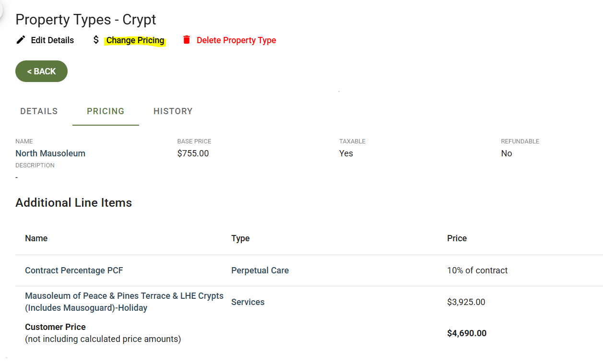Click the Type column header
The height and width of the screenshot is (364, 603).
pos(240,238)
